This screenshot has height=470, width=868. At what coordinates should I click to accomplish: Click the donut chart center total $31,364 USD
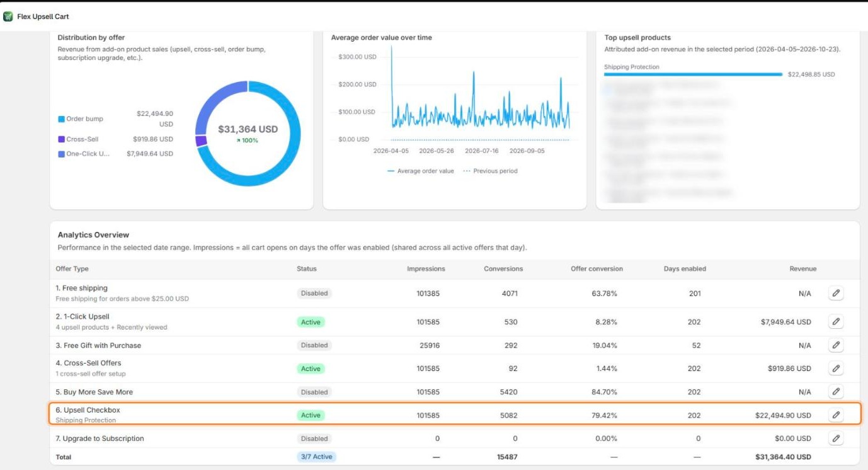click(x=248, y=129)
